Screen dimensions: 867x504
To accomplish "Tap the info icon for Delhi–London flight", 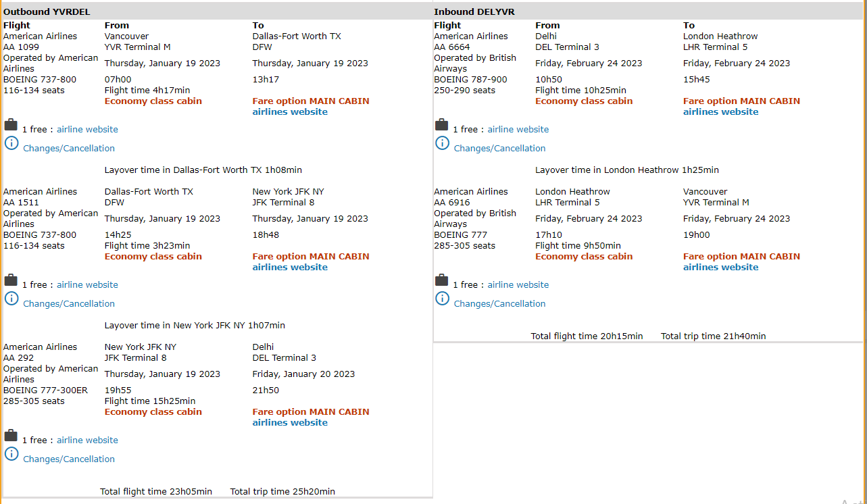I will 442,143.
